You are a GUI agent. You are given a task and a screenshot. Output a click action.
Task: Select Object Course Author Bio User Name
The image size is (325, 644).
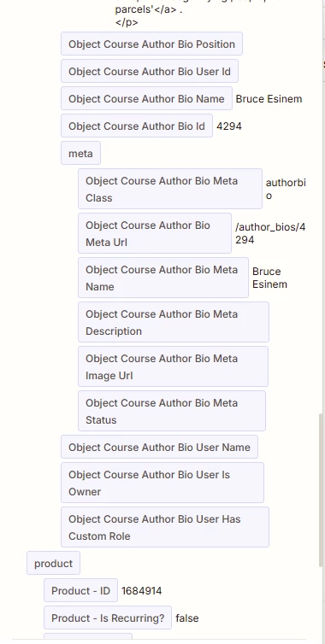(160, 447)
